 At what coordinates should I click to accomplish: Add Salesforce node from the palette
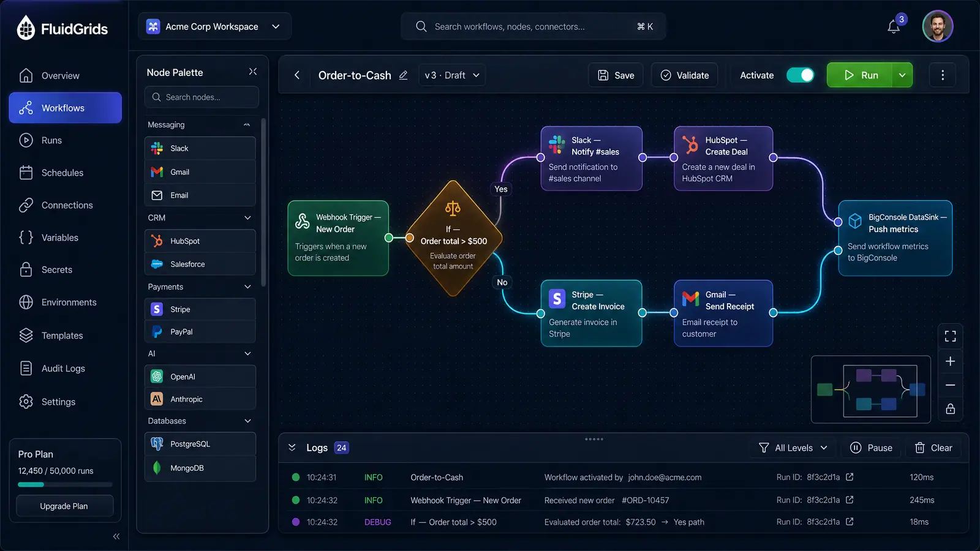pyautogui.click(x=200, y=264)
